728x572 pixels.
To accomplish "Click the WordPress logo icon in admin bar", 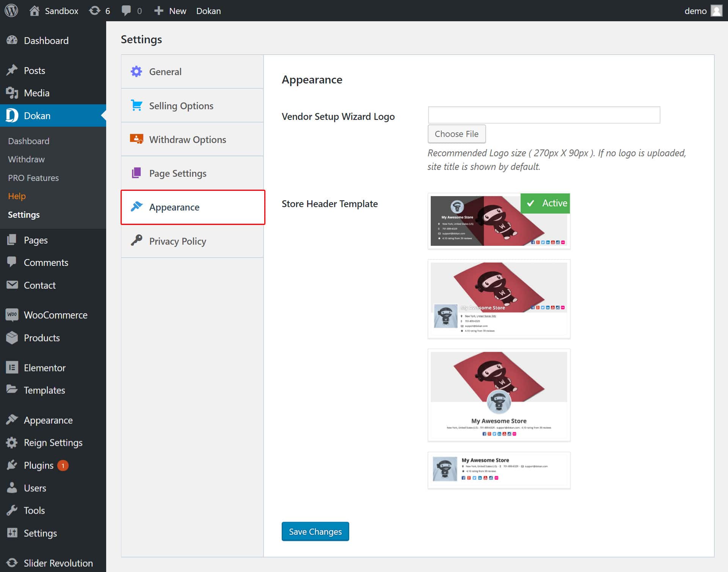I will click(11, 11).
